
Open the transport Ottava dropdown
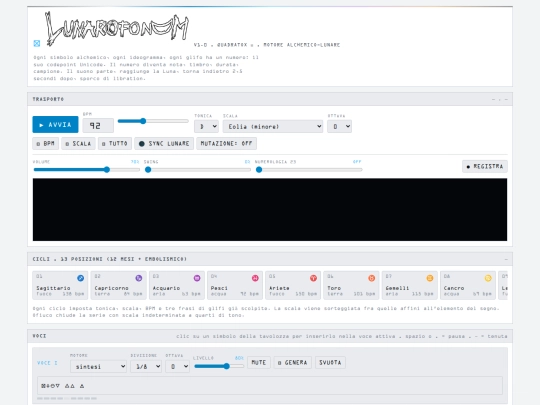point(339,126)
